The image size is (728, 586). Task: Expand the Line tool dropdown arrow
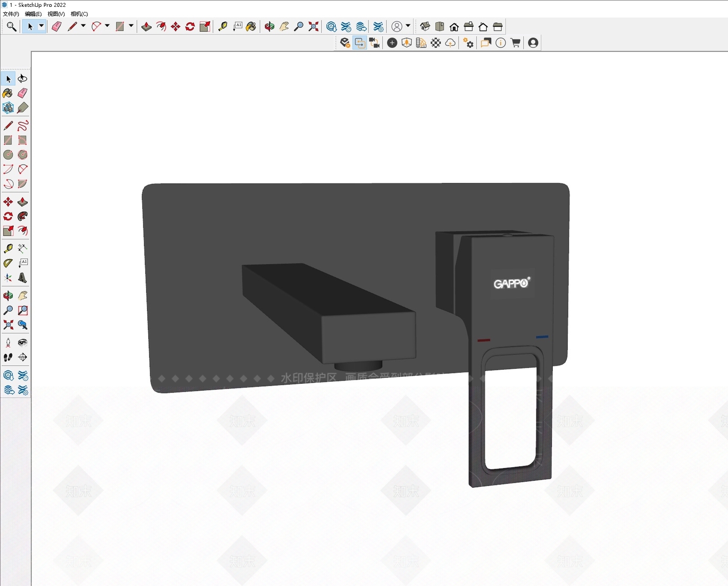pyautogui.click(x=83, y=26)
